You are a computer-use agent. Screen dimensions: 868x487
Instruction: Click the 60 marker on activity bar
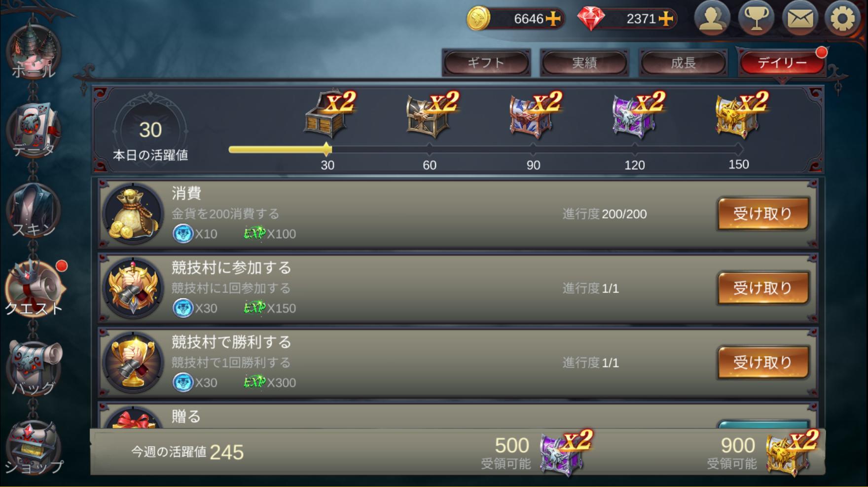click(430, 165)
